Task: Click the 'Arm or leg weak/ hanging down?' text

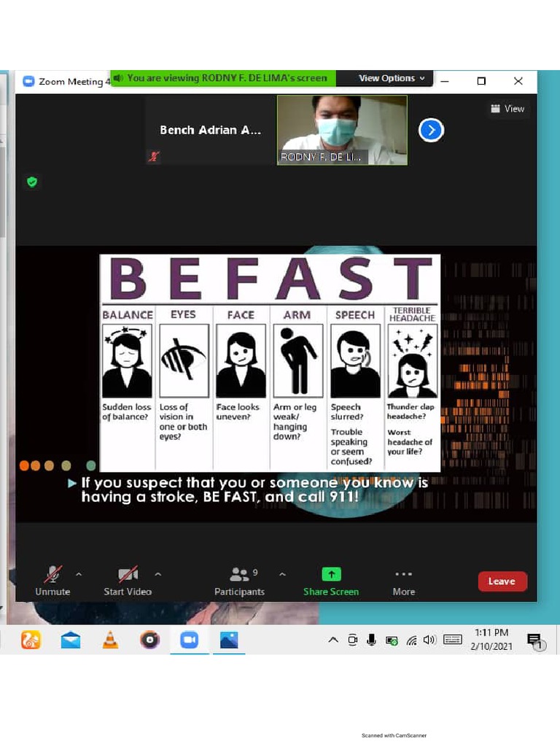Action: pyautogui.click(x=295, y=422)
